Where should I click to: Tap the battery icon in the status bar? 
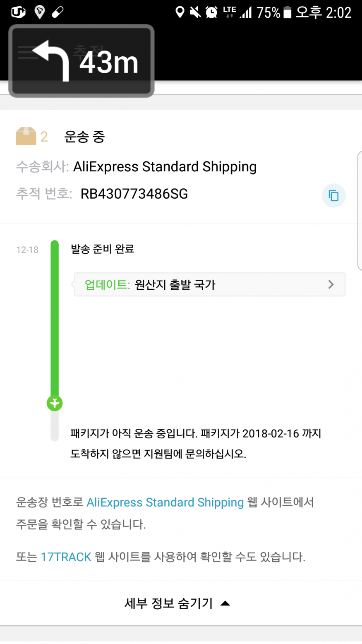287,12
